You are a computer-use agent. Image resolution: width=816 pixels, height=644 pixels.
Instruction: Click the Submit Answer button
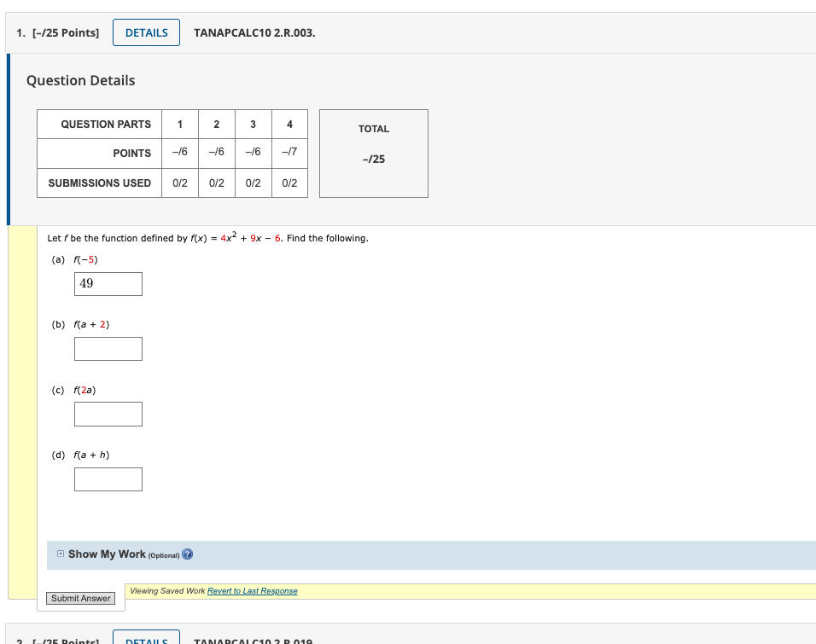(81, 598)
